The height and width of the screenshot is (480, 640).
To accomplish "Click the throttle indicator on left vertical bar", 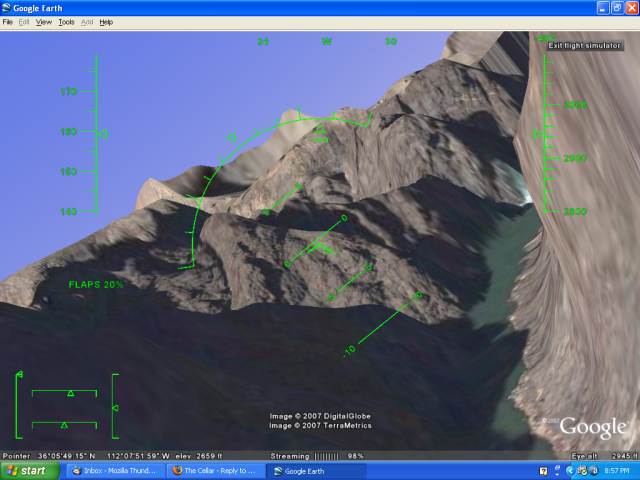I will [x=19, y=374].
